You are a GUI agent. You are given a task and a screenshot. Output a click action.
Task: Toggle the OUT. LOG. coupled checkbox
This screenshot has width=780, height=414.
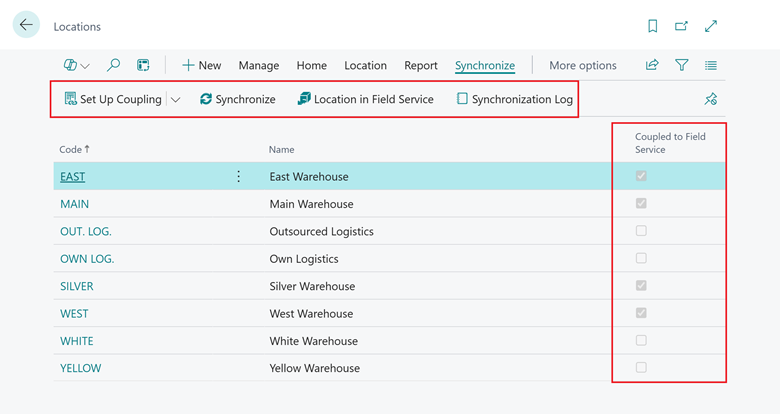(x=641, y=231)
